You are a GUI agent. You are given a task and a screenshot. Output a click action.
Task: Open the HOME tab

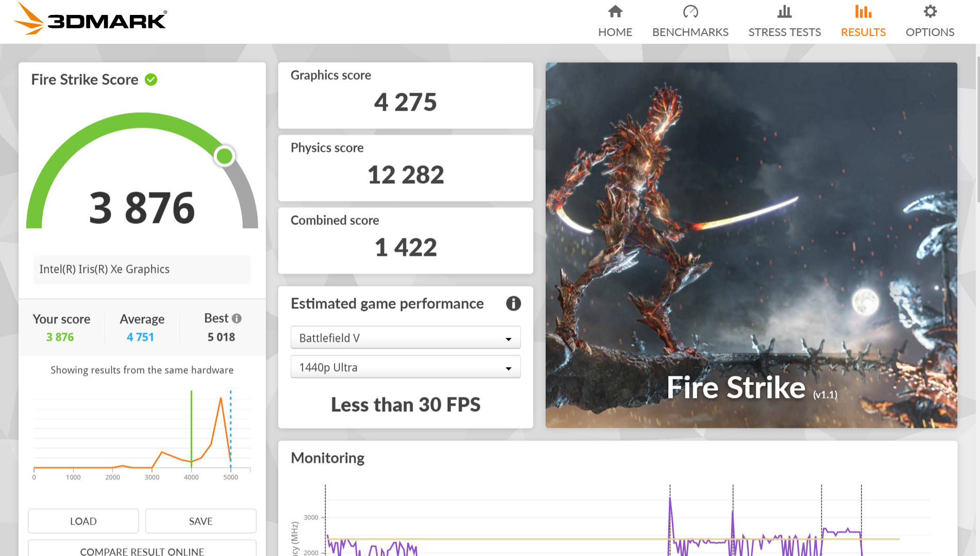[x=615, y=32]
